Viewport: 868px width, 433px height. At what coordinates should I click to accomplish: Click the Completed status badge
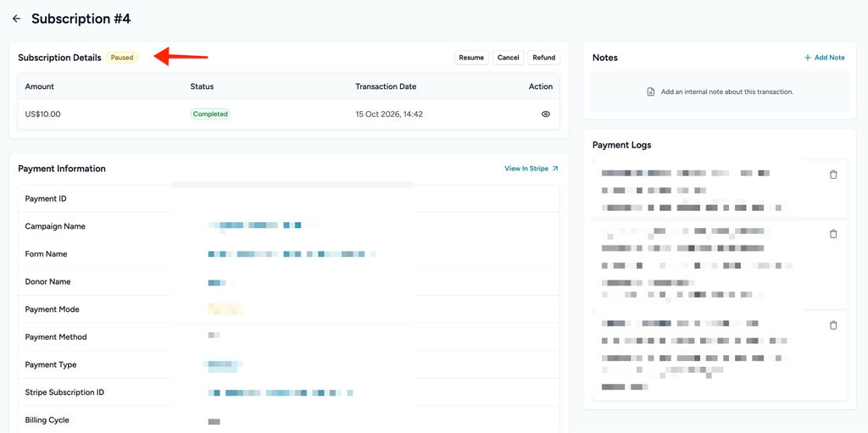coord(210,114)
